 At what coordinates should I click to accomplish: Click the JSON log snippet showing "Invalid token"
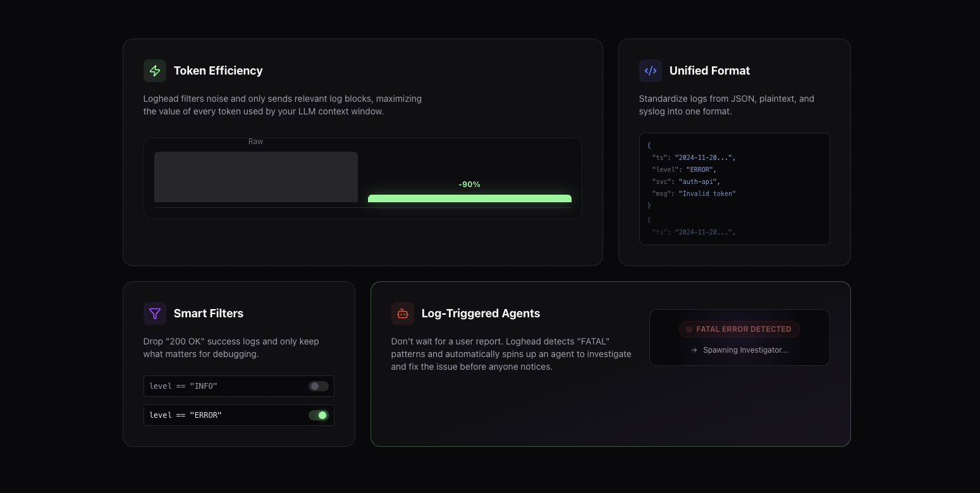(x=707, y=193)
